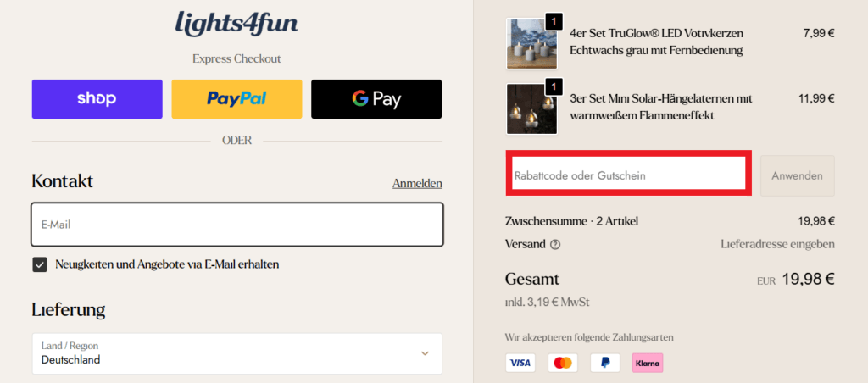This screenshot has width=868, height=383.
Task: Uncheck the newsletter e-mail offers checkbox
Action: (x=40, y=264)
